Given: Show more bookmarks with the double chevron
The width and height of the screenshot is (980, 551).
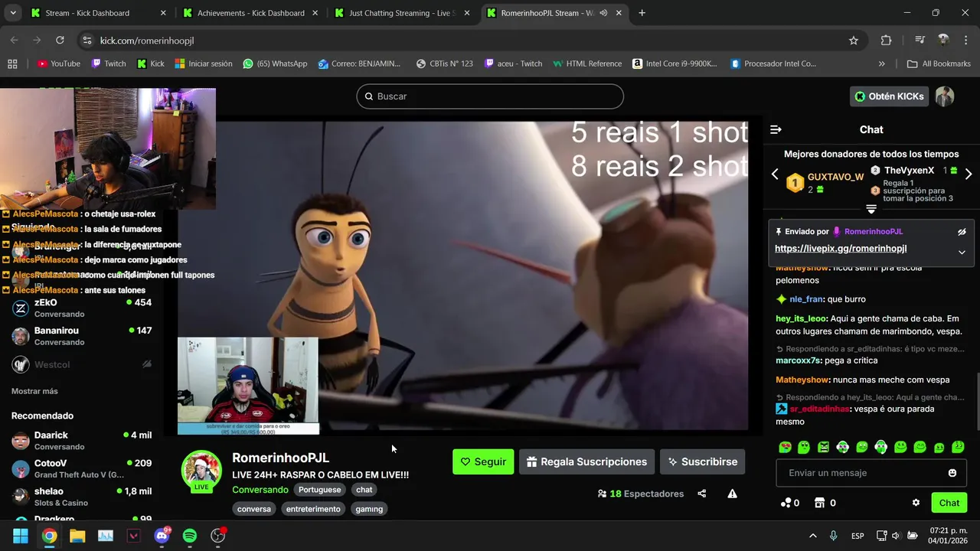Looking at the screenshot, I should click(x=881, y=64).
